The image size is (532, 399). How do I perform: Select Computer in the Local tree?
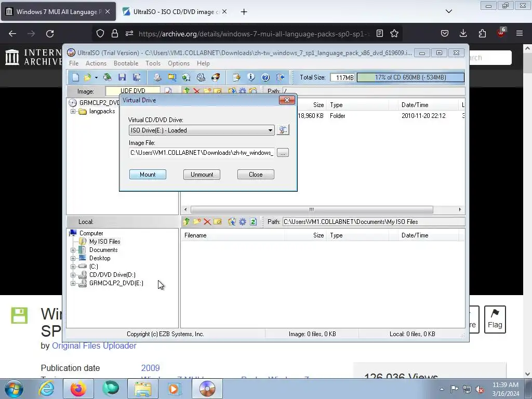coord(91,233)
